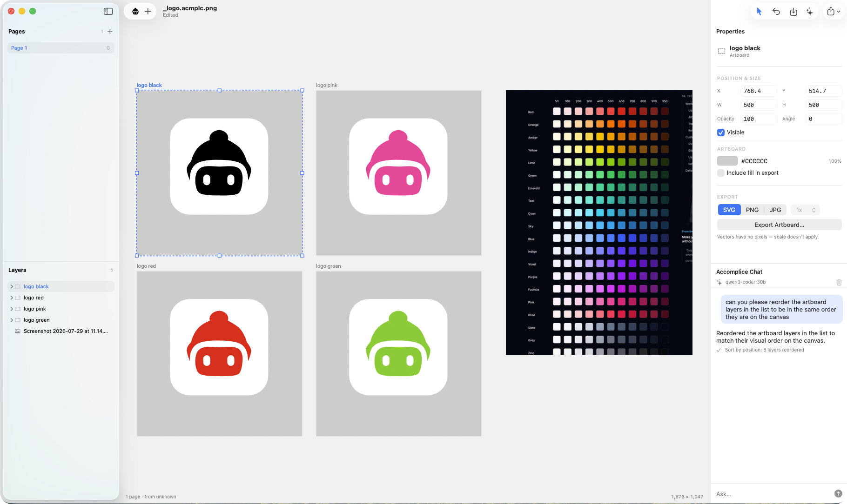The width and height of the screenshot is (847, 504).
Task: Select logo pink layer in list
Action: coord(61,309)
